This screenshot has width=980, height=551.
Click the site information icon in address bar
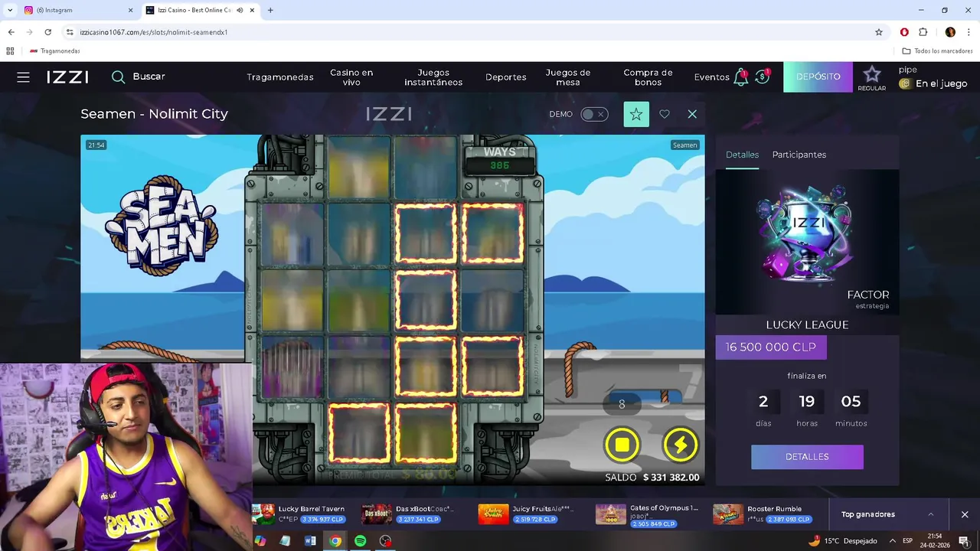70,32
